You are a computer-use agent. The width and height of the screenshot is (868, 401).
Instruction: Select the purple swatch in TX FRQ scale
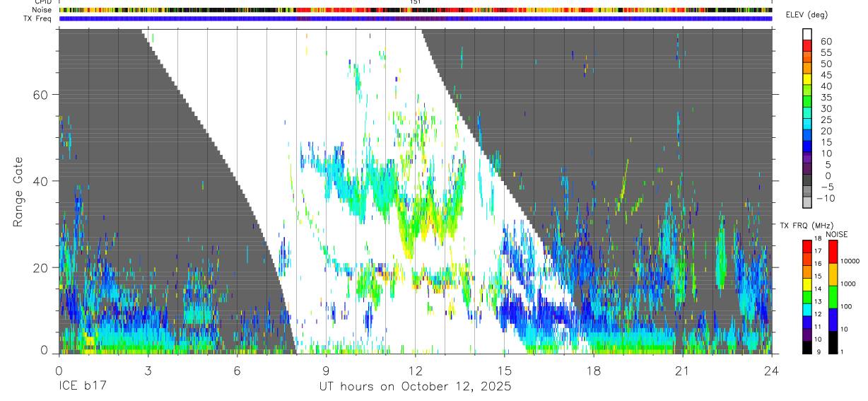click(807, 335)
